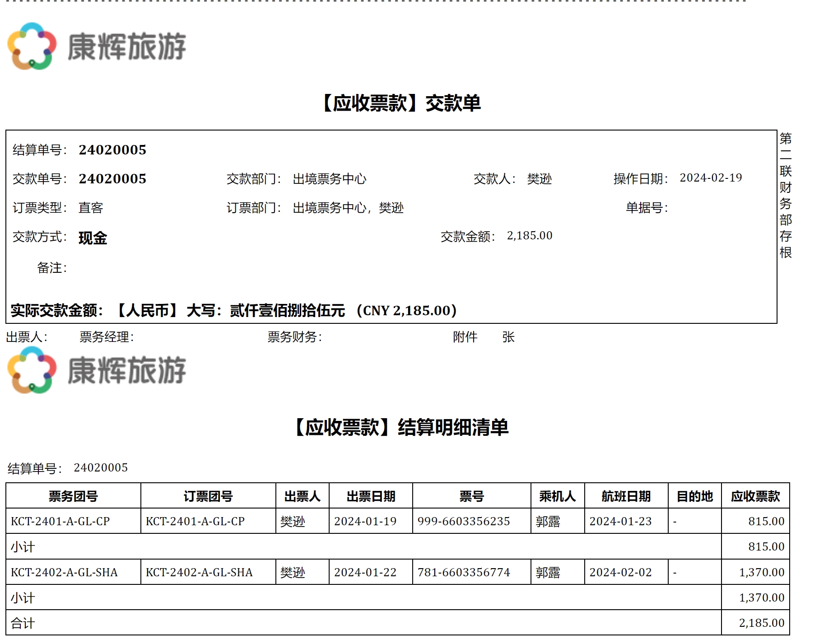The height and width of the screenshot is (644, 824).
Task: Click the 康辉旅游 logo above 结算明细清单
Action: tap(97, 370)
